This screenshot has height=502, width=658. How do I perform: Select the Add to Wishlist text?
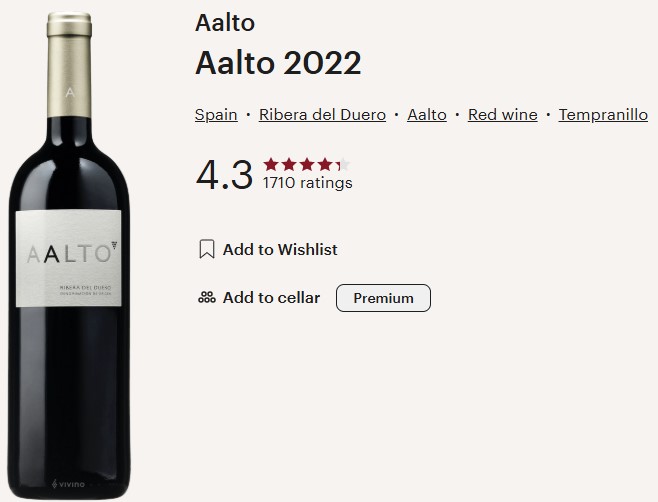tap(280, 249)
